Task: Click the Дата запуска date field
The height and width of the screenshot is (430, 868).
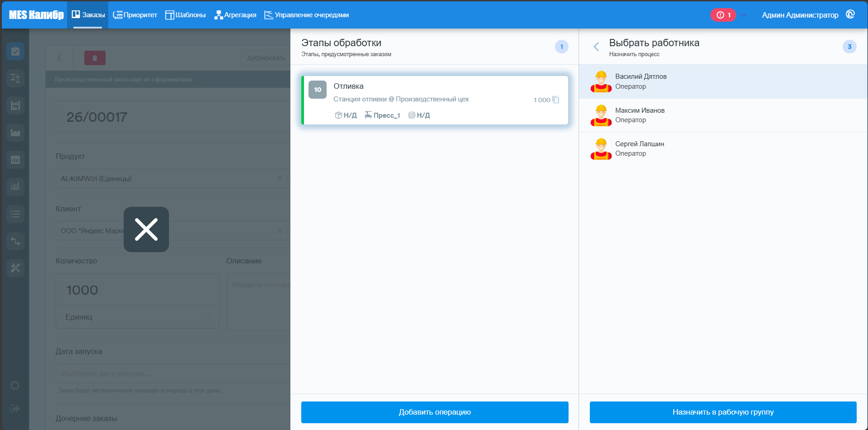Action: pyautogui.click(x=173, y=373)
